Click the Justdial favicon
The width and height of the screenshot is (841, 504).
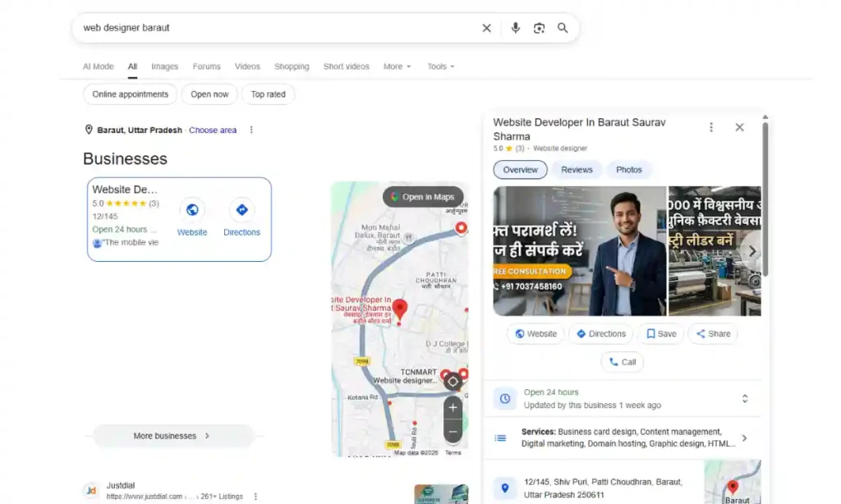click(91, 490)
